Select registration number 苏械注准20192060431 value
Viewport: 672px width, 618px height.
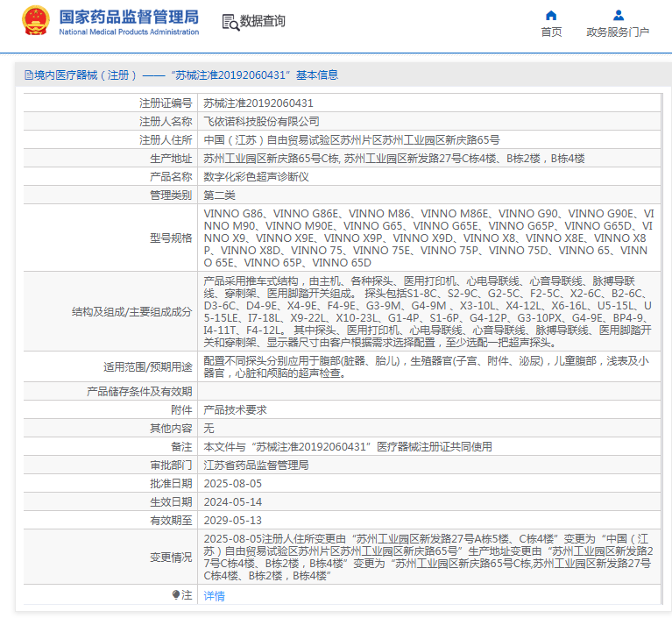pyautogui.click(x=258, y=103)
